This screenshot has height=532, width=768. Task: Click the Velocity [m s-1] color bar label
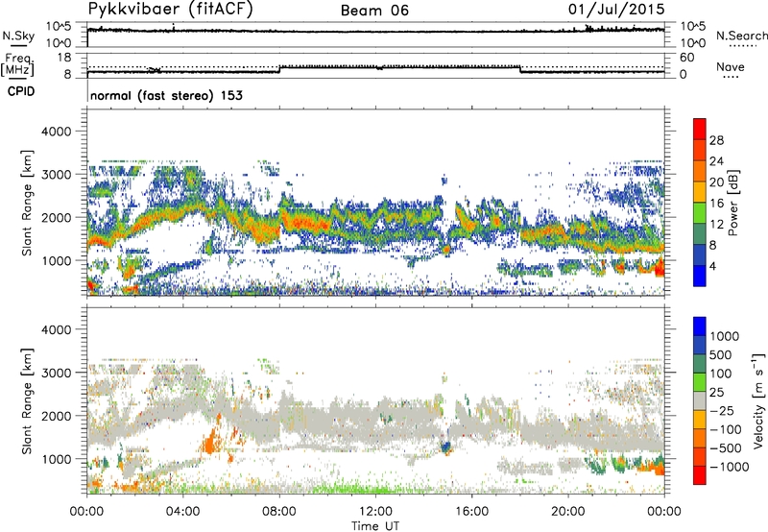(758, 400)
